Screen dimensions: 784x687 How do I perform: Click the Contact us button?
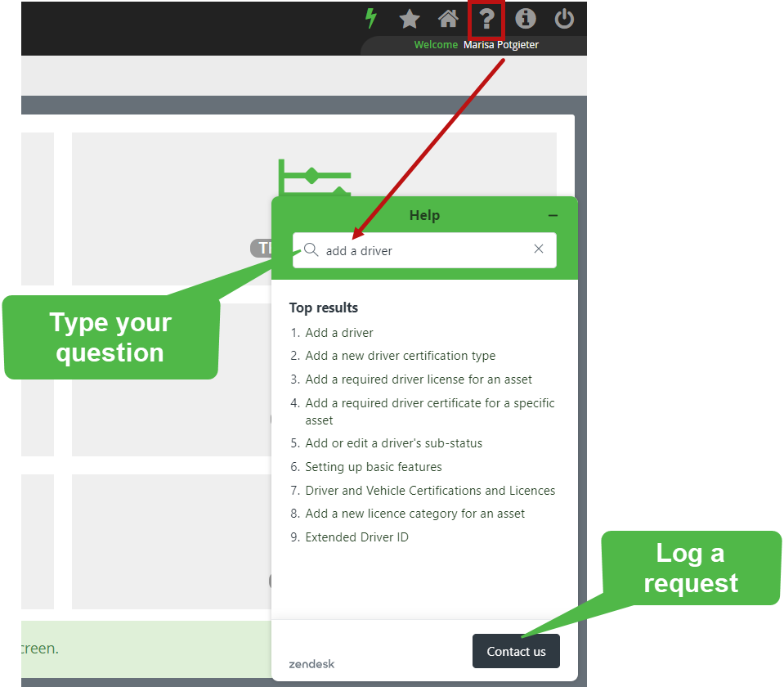coord(516,651)
